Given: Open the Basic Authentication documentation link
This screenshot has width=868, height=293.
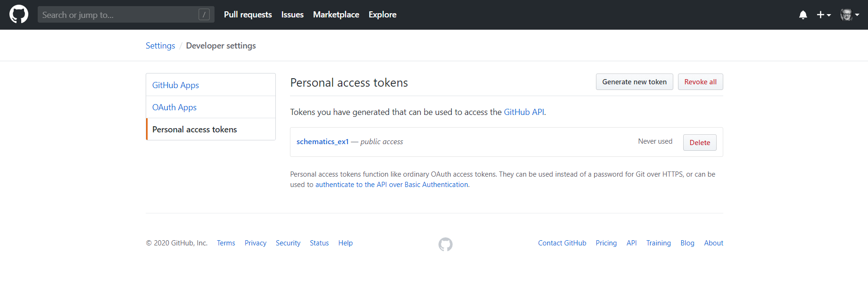Looking at the screenshot, I should pyautogui.click(x=391, y=185).
